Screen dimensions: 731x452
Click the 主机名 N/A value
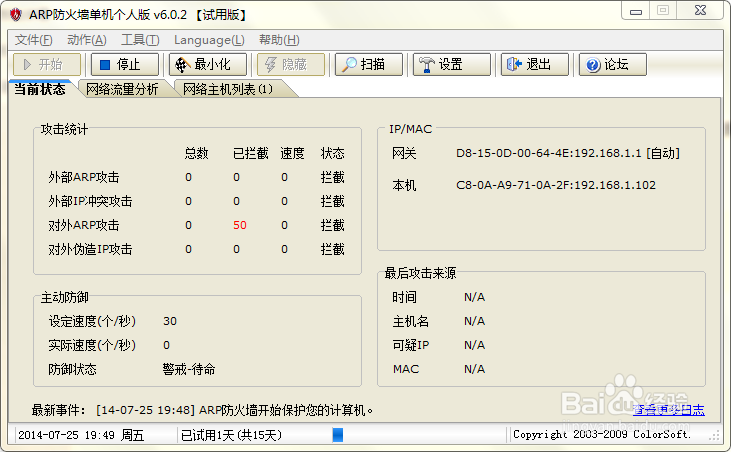point(475,321)
